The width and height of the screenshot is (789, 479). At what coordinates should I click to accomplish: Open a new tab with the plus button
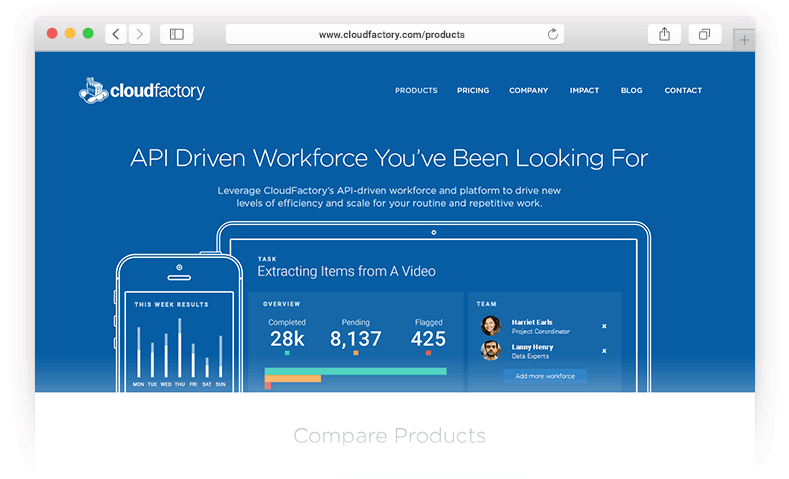(x=744, y=40)
